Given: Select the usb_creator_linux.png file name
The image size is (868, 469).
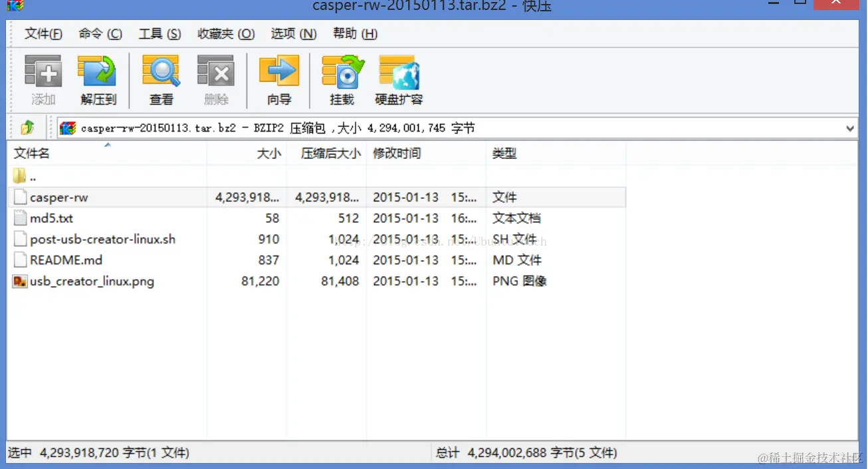Looking at the screenshot, I should [92, 281].
